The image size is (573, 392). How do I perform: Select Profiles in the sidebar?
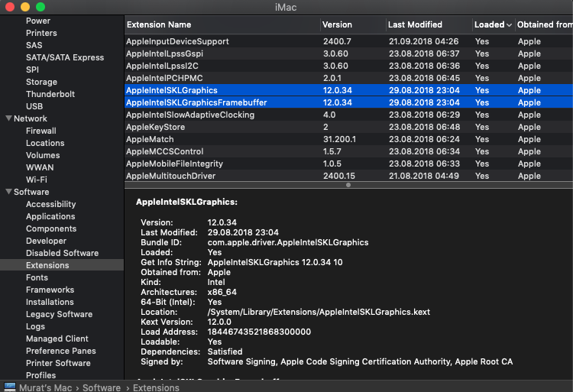tap(40, 375)
